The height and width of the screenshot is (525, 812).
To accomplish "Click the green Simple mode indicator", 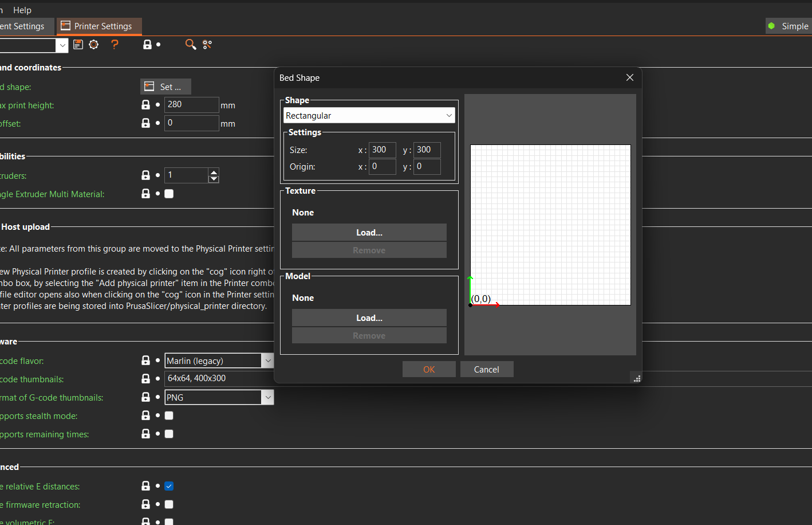I will tap(771, 26).
